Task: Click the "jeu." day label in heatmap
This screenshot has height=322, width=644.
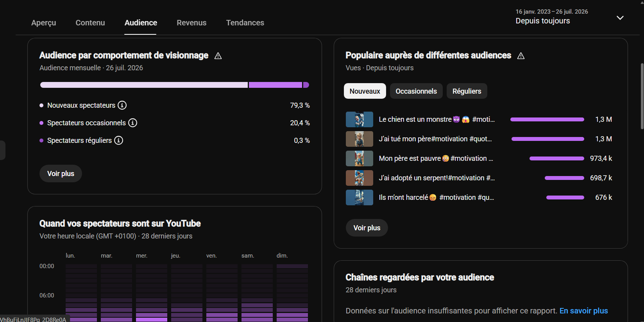Action: [176, 256]
